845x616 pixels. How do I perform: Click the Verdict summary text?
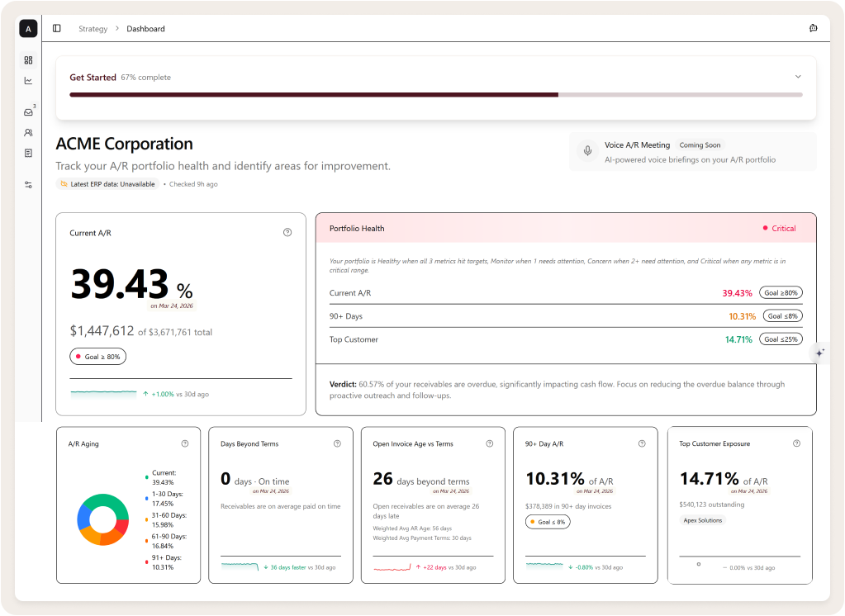[557, 390]
